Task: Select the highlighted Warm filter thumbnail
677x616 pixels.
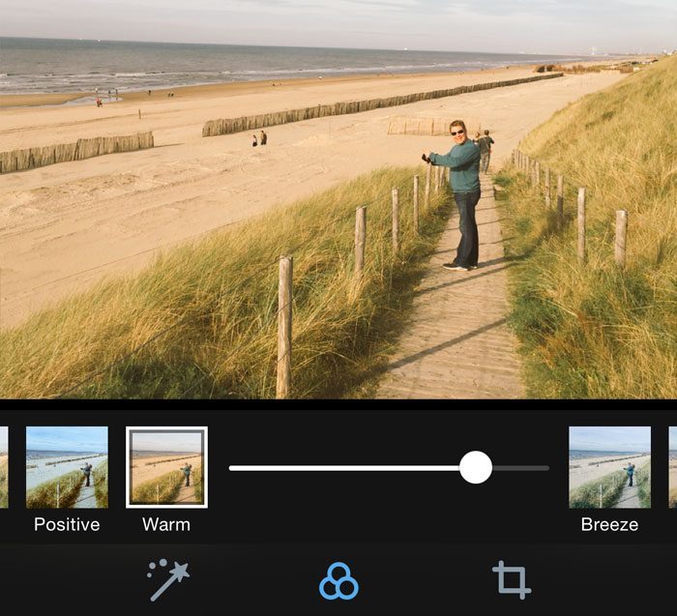Action: [166, 467]
